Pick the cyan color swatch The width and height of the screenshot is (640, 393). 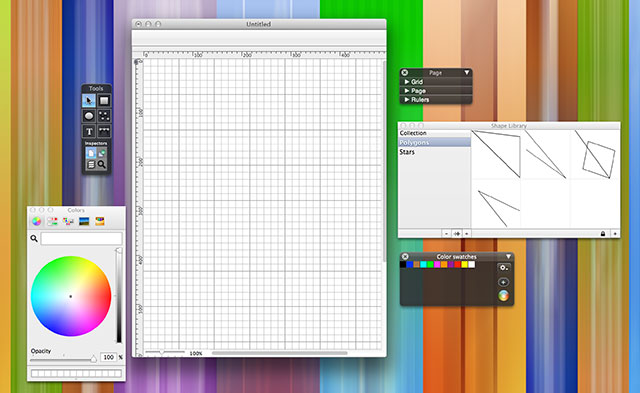pos(423,264)
